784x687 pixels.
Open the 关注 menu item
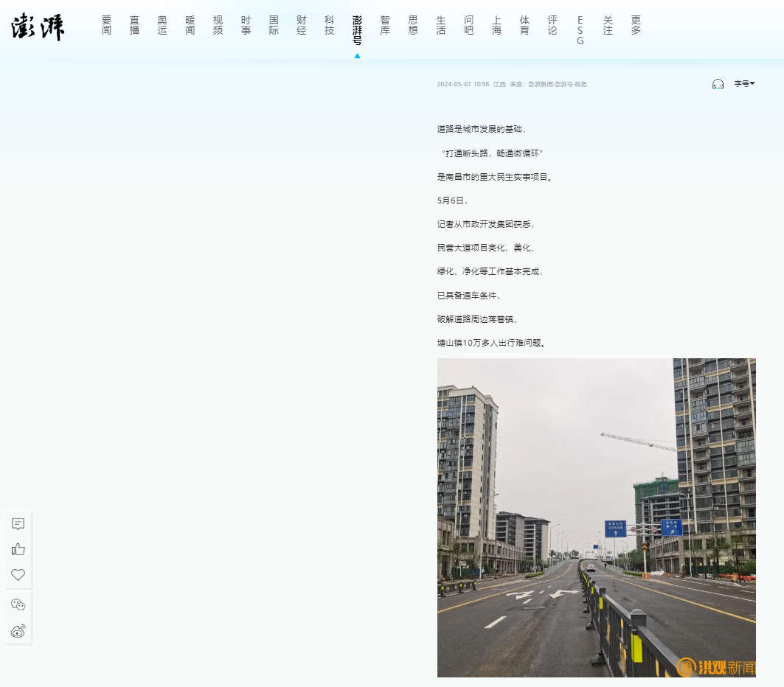point(608,25)
